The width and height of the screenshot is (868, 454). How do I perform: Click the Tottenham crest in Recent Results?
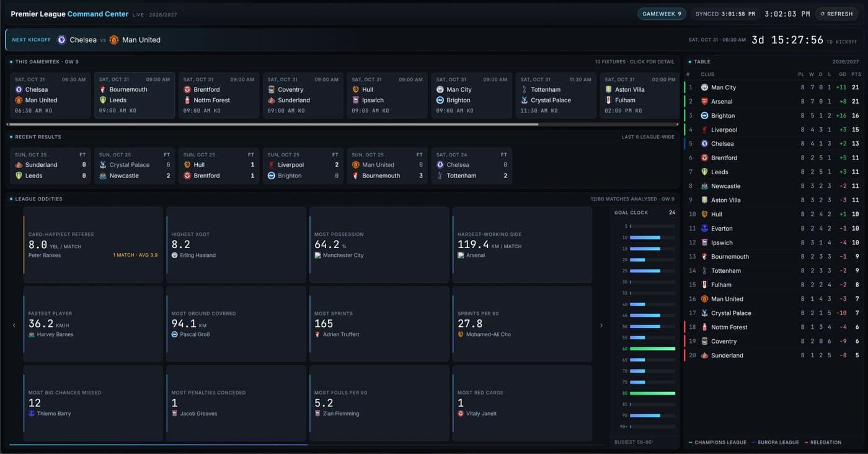click(x=440, y=176)
